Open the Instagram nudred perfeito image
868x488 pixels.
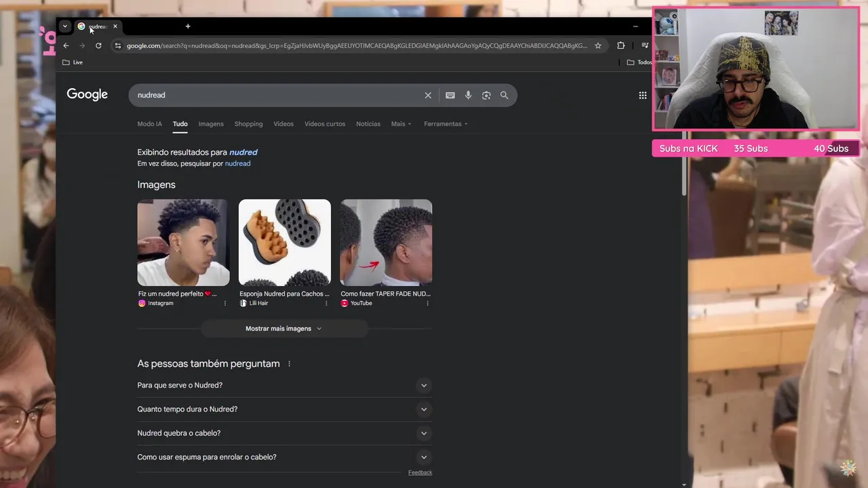pyautogui.click(x=183, y=243)
